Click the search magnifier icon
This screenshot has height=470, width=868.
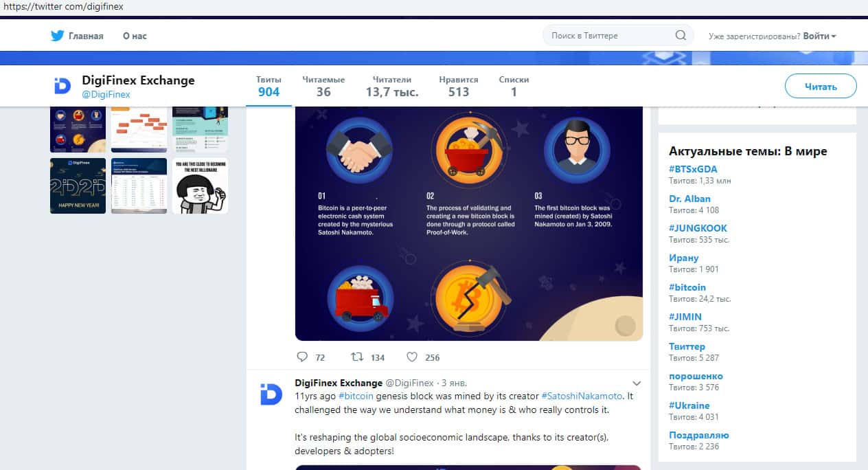(681, 36)
